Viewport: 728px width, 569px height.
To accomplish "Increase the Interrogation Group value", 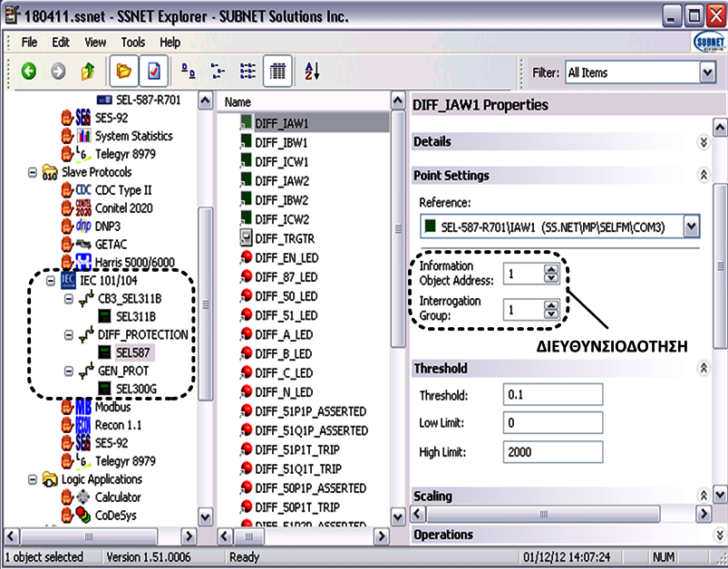I will [x=551, y=305].
